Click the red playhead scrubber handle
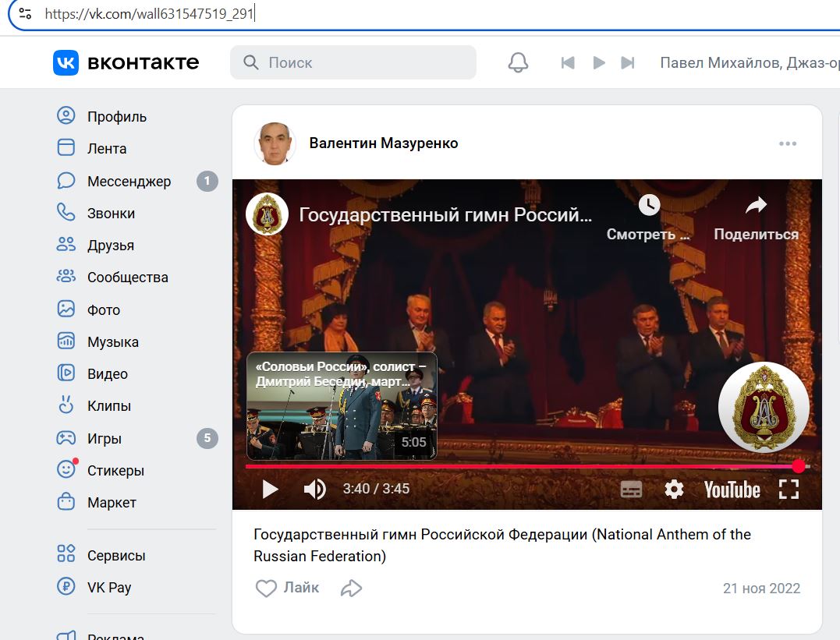 click(798, 466)
